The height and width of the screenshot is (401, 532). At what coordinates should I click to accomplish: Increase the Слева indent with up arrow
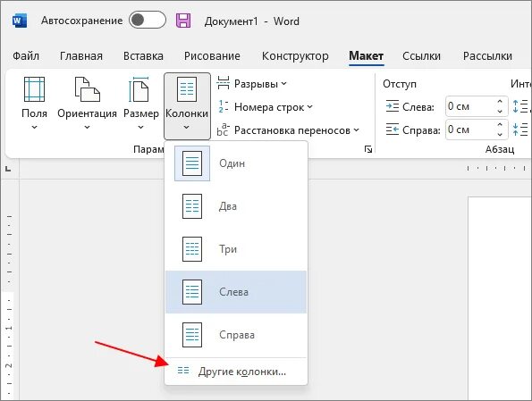(500, 102)
